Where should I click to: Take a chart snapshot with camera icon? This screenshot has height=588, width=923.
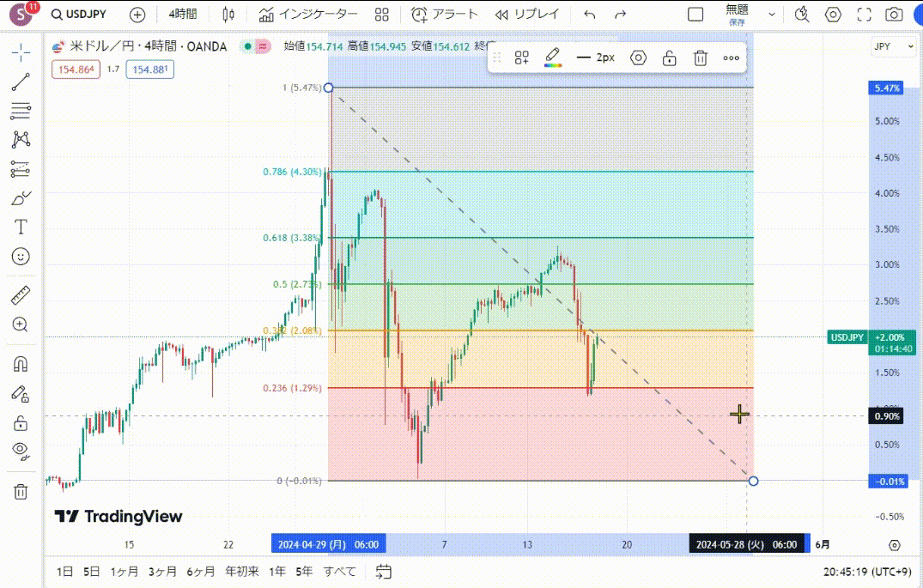pyautogui.click(x=894, y=14)
